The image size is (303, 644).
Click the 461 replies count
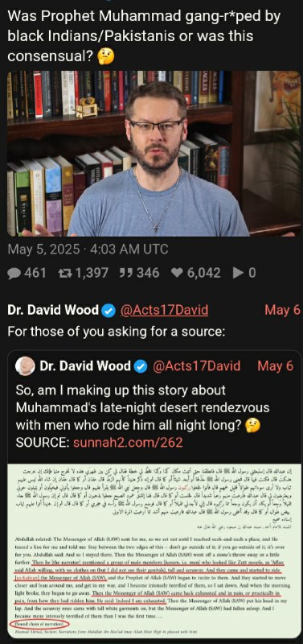[x=35, y=273]
